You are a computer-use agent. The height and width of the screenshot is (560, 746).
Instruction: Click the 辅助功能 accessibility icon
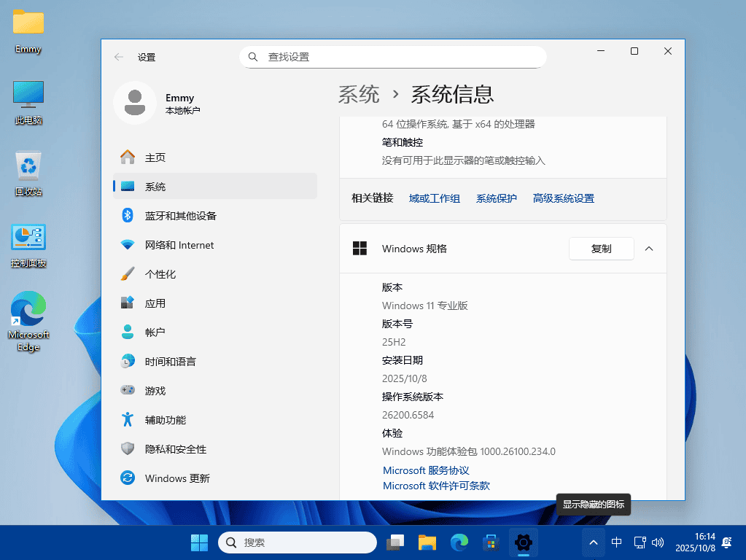pos(128,419)
